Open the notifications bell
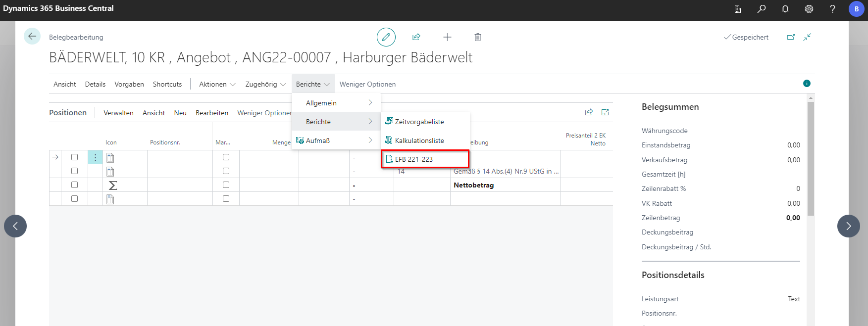This screenshot has width=868, height=326. point(785,9)
